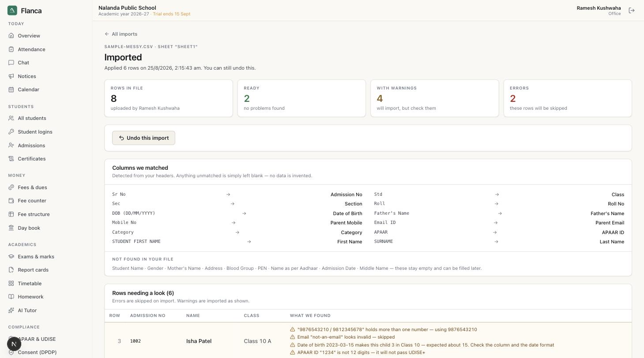Click the Fee structure table icon

pos(11,214)
